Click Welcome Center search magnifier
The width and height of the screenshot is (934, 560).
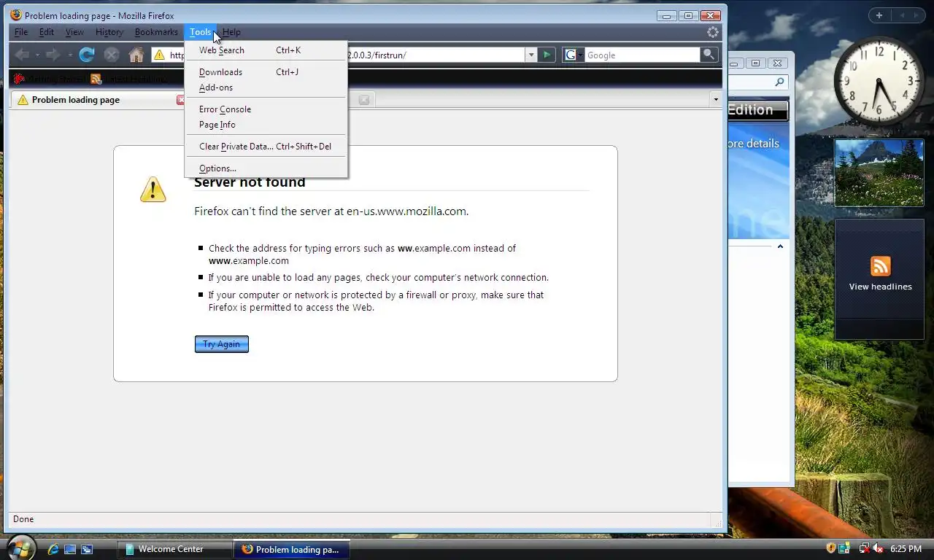(x=779, y=82)
